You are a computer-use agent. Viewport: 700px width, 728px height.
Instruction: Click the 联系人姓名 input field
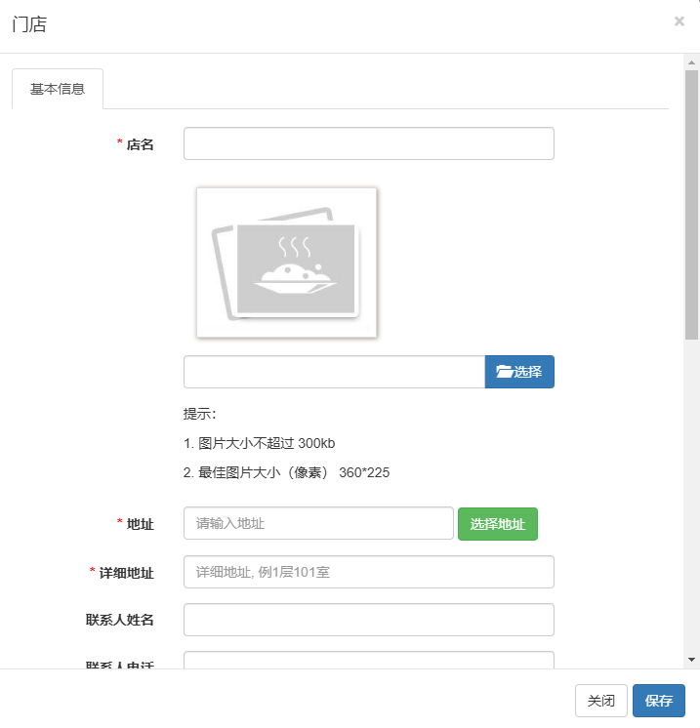368,620
